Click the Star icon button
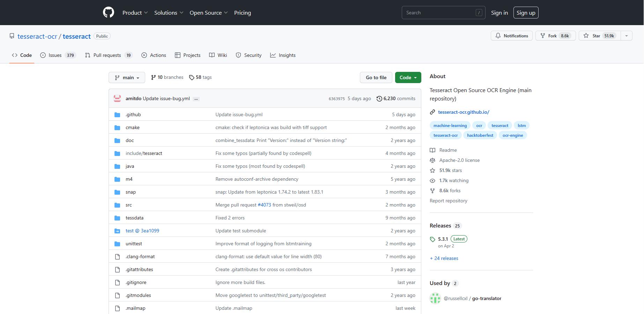Viewport: 644px width, 314px height. pyautogui.click(x=586, y=36)
